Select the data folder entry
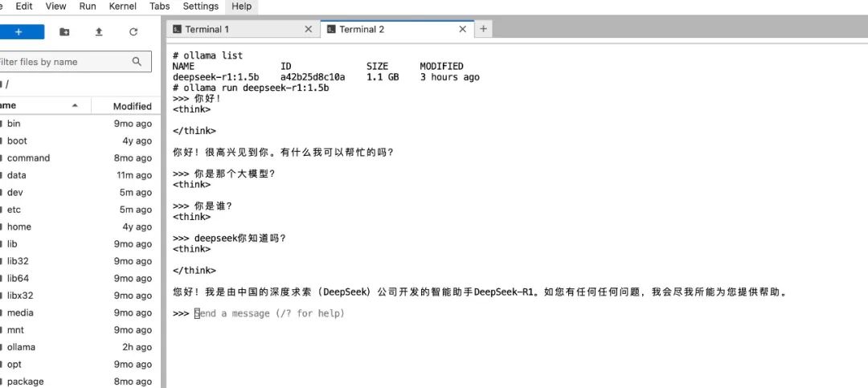Image resolution: width=868 pixels, height=388 pixels. 17,175
